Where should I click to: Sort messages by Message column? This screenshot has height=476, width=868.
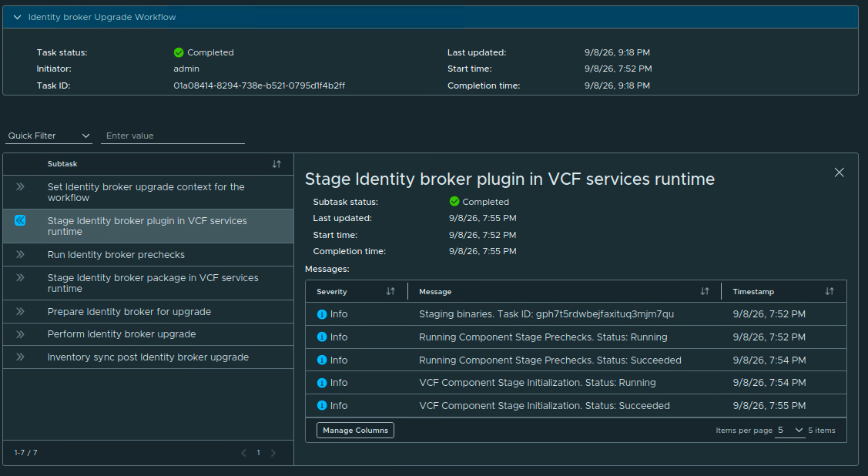tap(704, 291)
